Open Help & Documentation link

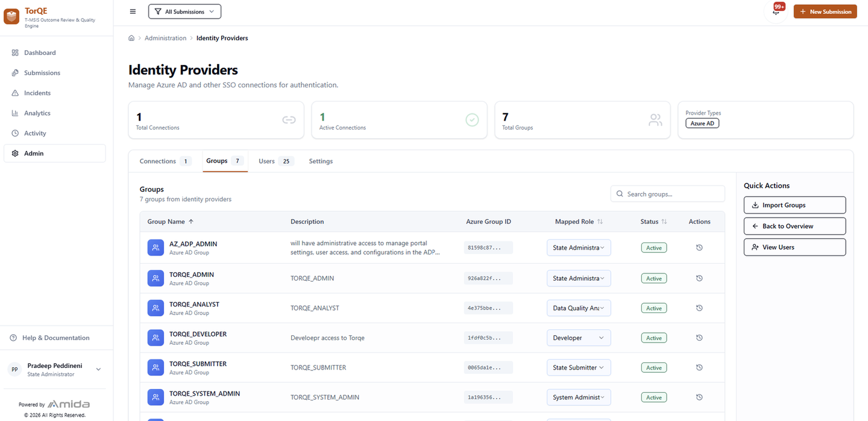pyautogui.click(x=50, y=338)
